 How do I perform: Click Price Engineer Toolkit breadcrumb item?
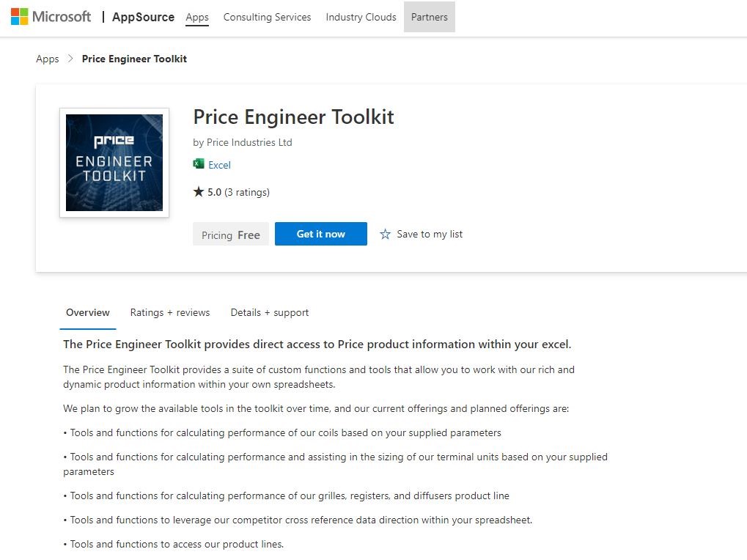134,59
